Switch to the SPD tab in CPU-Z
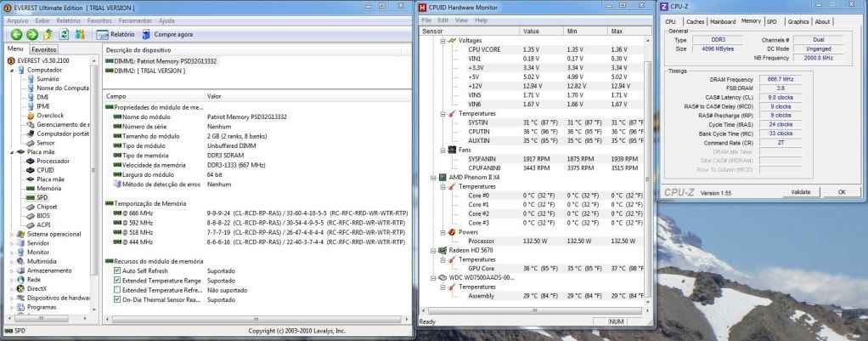This screenshot has height=341, width=868. 772,21
